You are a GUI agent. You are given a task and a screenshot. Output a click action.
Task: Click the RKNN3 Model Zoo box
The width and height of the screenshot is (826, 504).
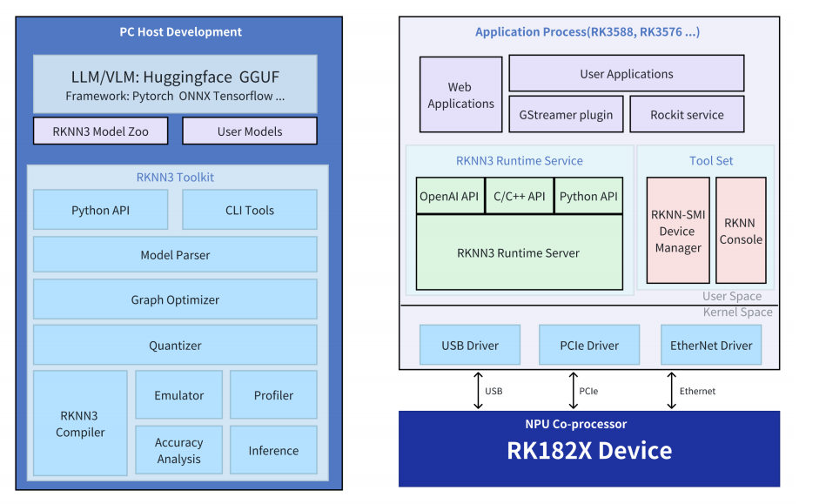[x=101, y=131]
